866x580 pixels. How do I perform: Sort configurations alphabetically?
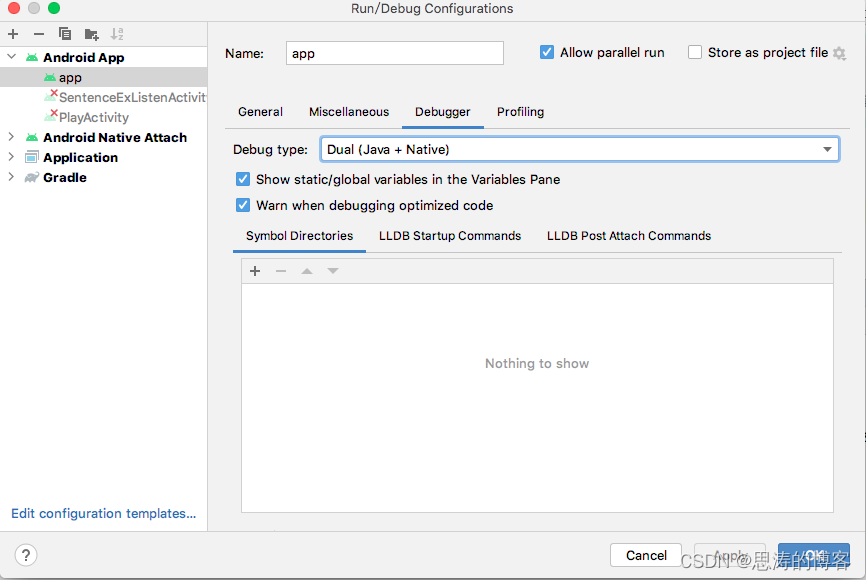pos(117,34)
